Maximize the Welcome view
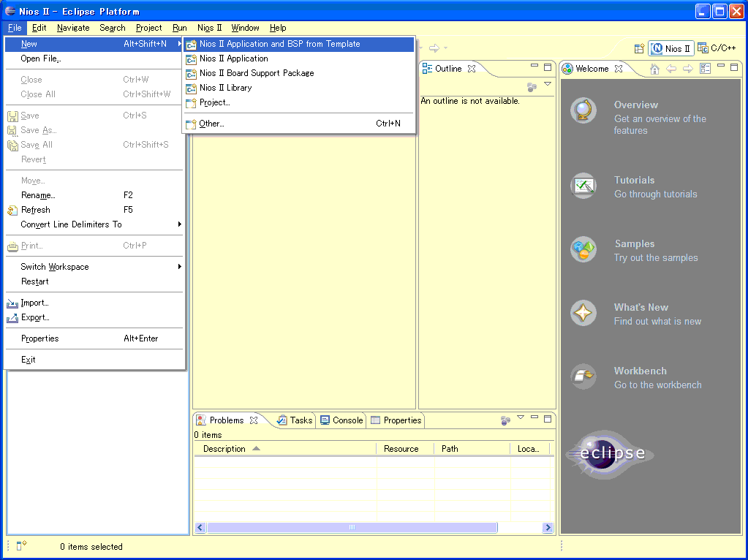 (734, 67)
